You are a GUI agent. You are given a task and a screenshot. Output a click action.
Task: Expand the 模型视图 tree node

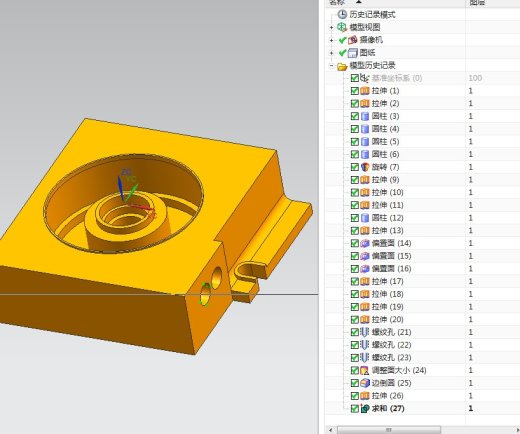click(331, 27)
